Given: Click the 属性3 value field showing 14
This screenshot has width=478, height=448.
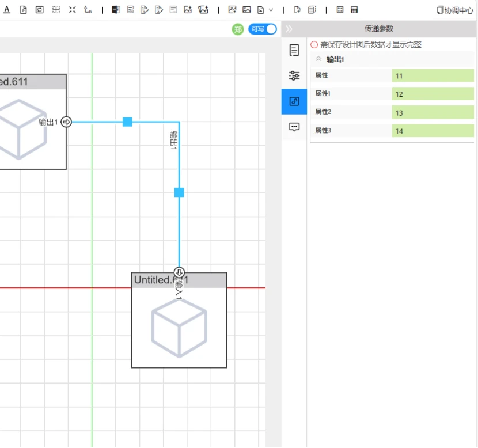Looking at the screenshot, I should click(x=433, y=131).
